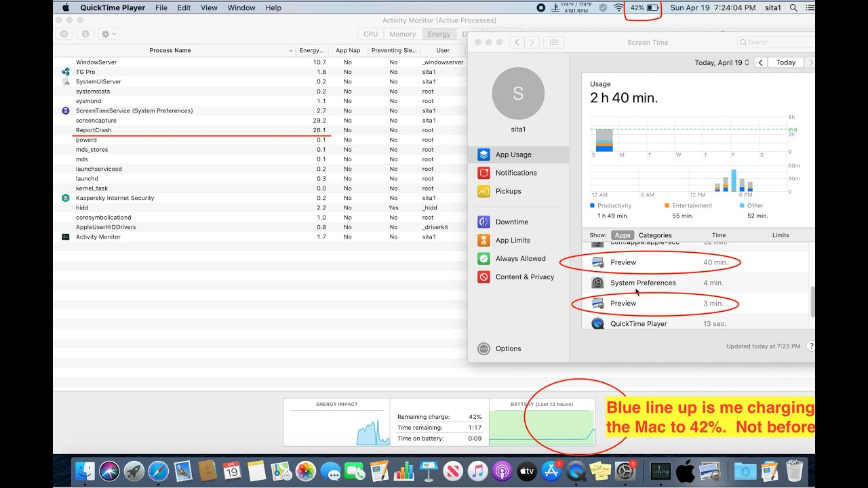Image resolution: width=868 pixels, height=488 pixels.
Task: Select Kaspersky Internet Security process row
Action: tap(260, 198)
